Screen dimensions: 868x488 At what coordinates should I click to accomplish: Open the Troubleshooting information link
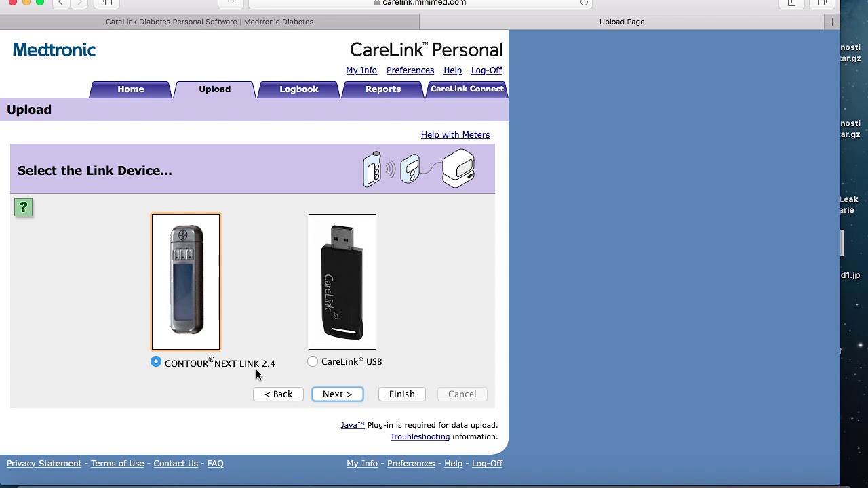tap(420, 437)
